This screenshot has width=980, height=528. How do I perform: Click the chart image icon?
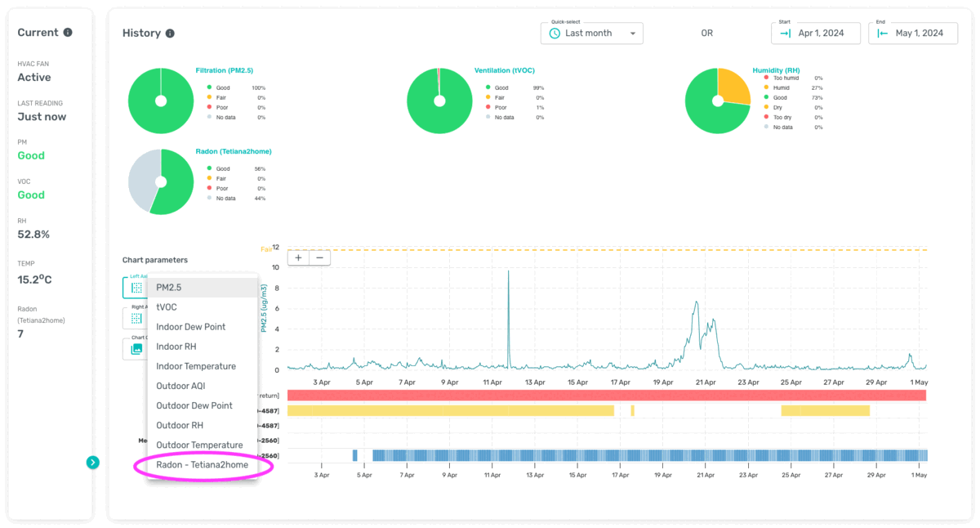136,349
